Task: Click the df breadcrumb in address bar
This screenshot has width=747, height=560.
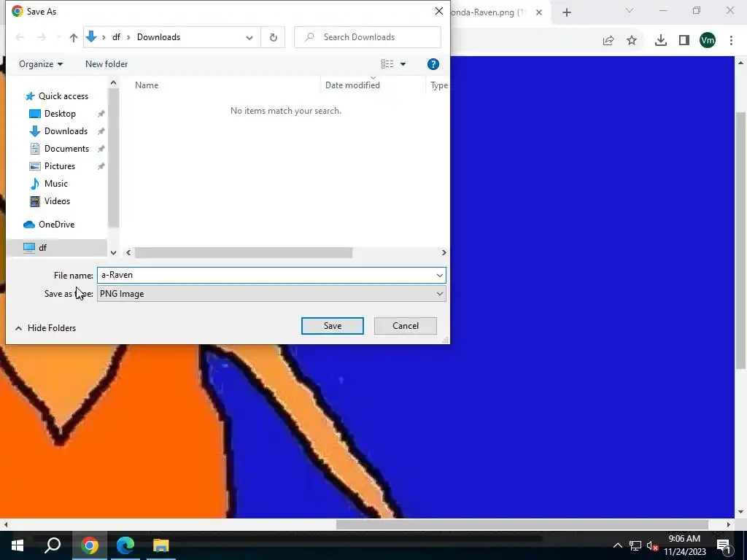Action: pyautogui.click(x=116, y=37)
